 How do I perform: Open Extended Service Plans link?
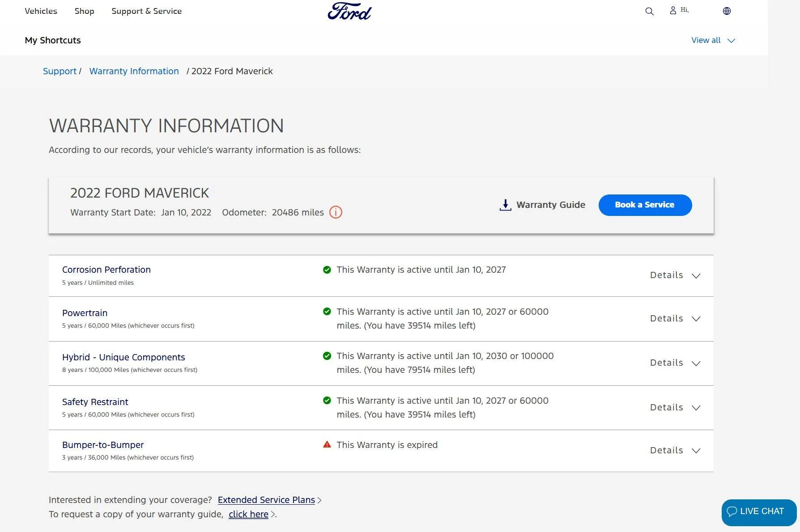click(x=266, y=500)
